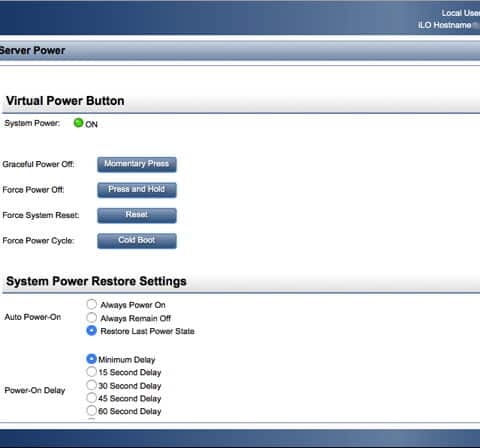Screen dimensions: 480x448
Task: Click the ON status text
Action: (x=91, y=124)
